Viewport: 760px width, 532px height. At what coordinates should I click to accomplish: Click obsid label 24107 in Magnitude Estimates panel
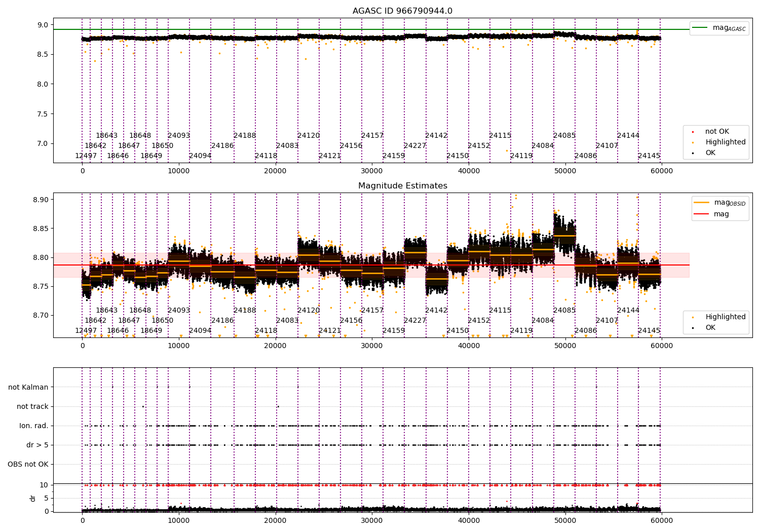[x=607, y=321]
